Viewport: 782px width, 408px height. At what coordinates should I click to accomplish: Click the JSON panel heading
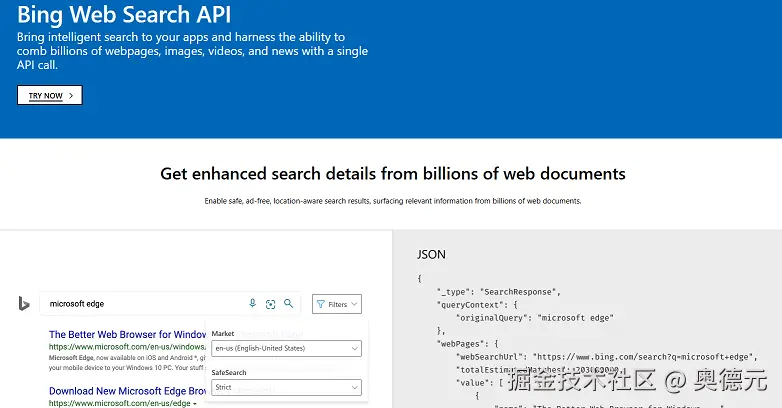click(431, 254)
